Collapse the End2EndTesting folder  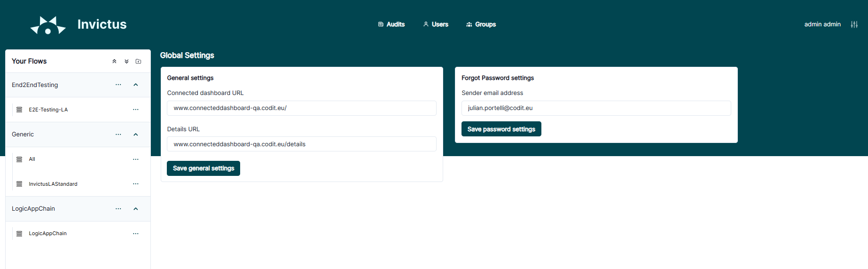pyautogui.click(x=136, y=85)
